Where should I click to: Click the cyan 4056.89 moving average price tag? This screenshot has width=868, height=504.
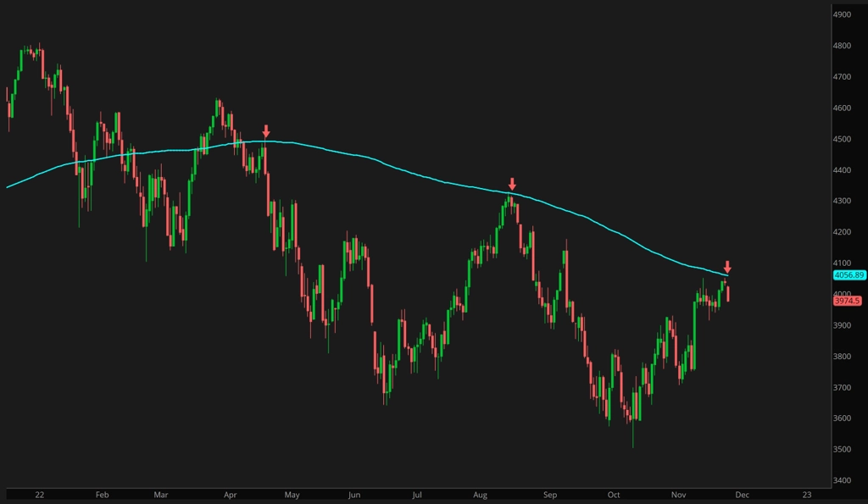849,275
